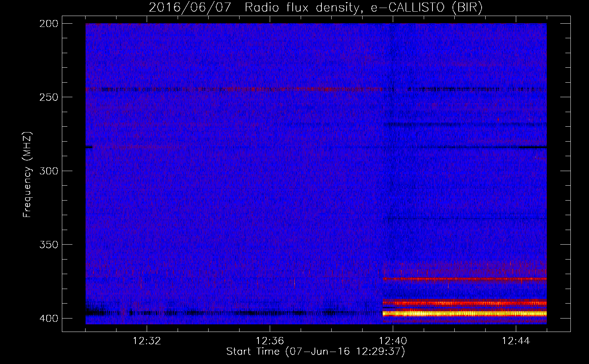
Task: Click the plot title "Radio flux density, e-CALLISTO (BIR)"
Action: tap(364, 8)
